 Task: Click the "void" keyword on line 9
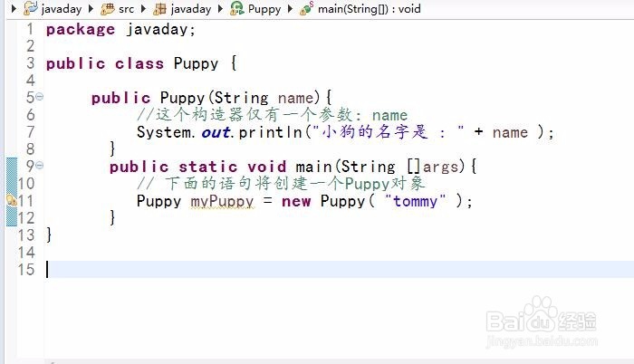pyautogui.click(x=266, y=167)
